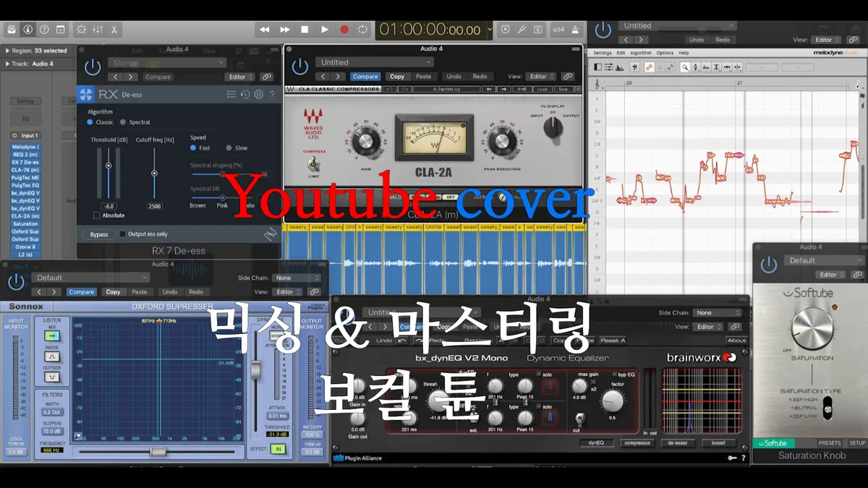868x488 pixels.
Task: Open the Settings menu in Melodyne
Action: 603,53
